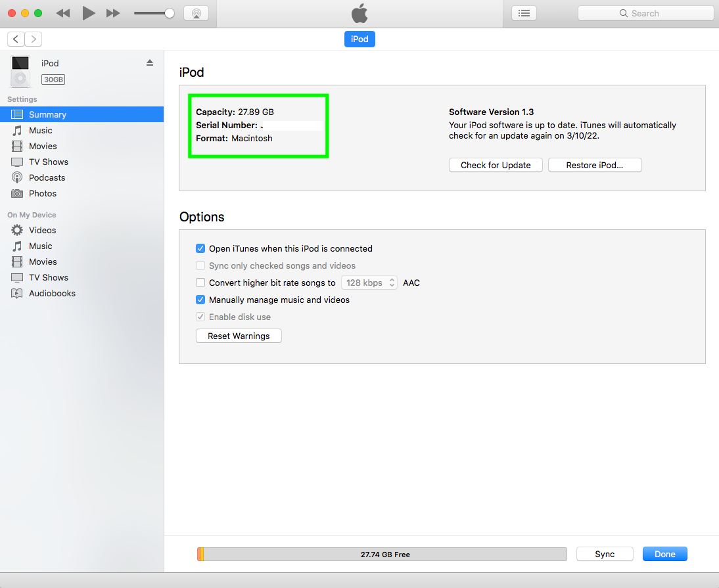Click Restore iPod... button
This screenshot has width=719, height=588.
pyautogui.click(x=595, y=165)
